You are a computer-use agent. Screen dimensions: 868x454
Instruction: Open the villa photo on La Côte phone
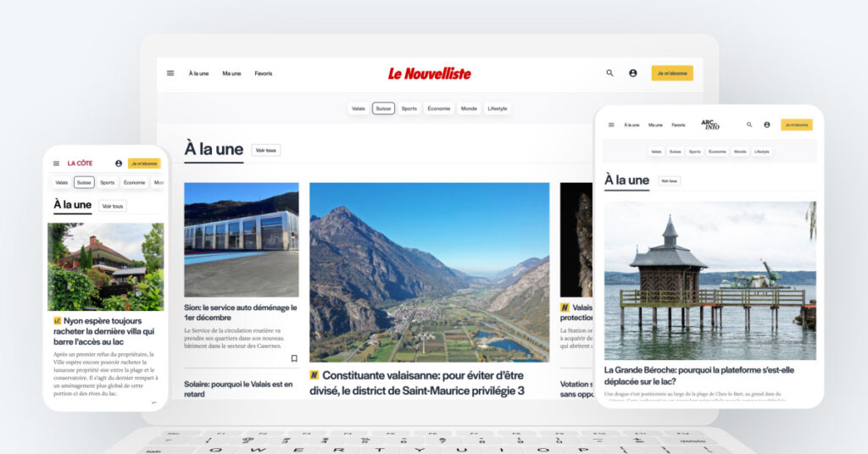[106, 267]
